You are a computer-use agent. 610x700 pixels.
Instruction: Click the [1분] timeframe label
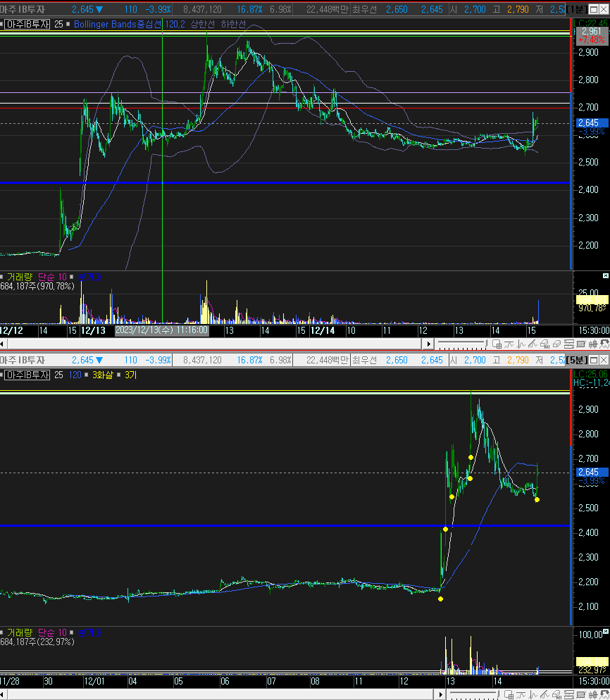577,9
